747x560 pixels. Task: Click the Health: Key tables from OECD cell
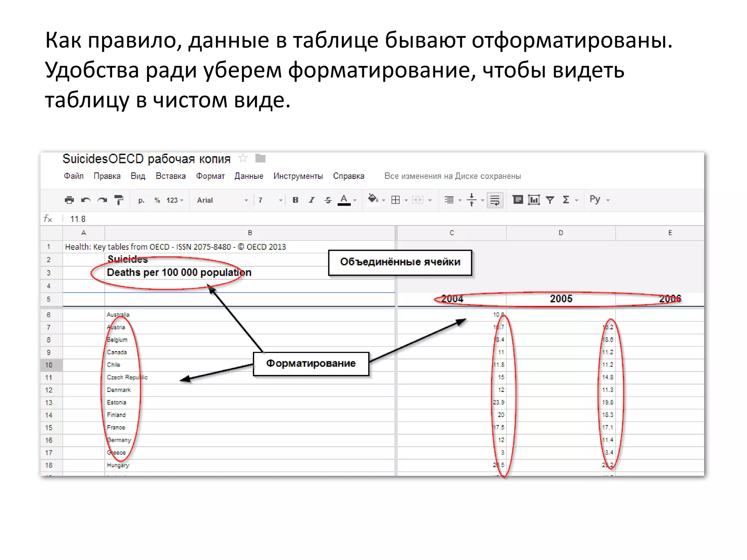tap(229, 247)
